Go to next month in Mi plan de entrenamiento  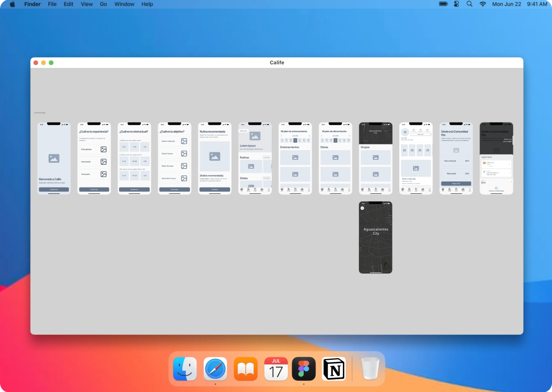(x=309, y=136)
